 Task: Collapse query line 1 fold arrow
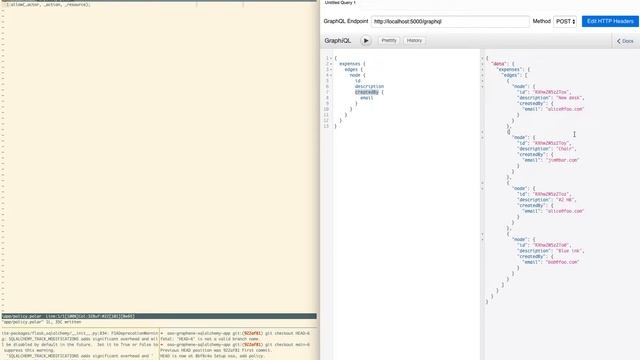(x=331, y=58)
